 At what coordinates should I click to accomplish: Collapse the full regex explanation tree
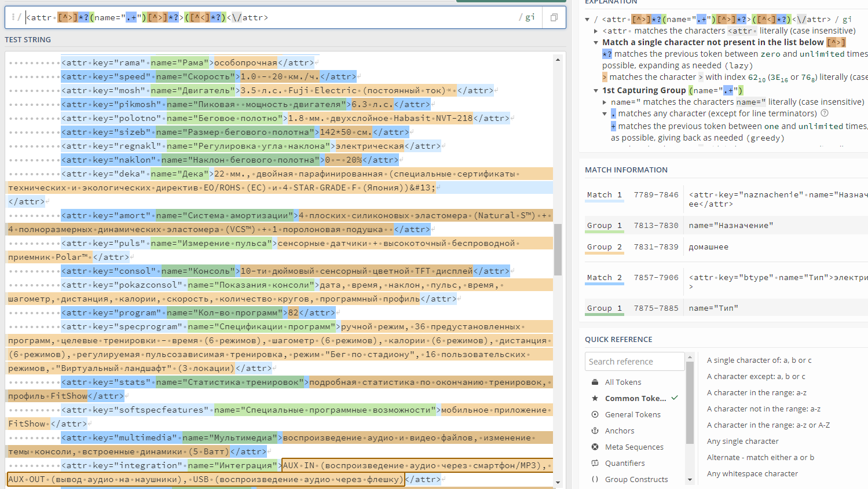(x=588, y=19)
